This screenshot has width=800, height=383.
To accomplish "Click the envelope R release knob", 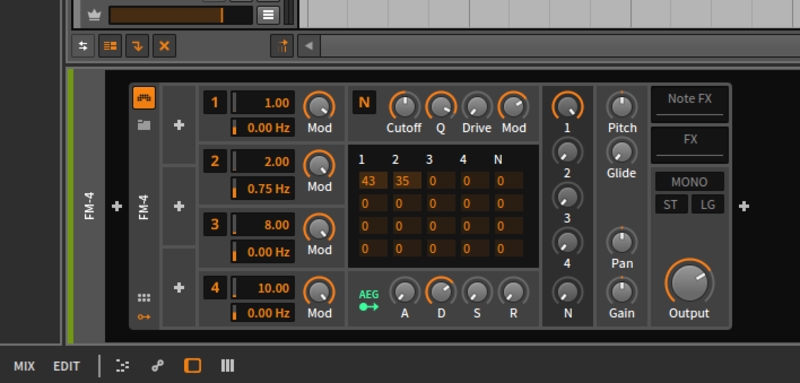I will [x=513, y=292].
